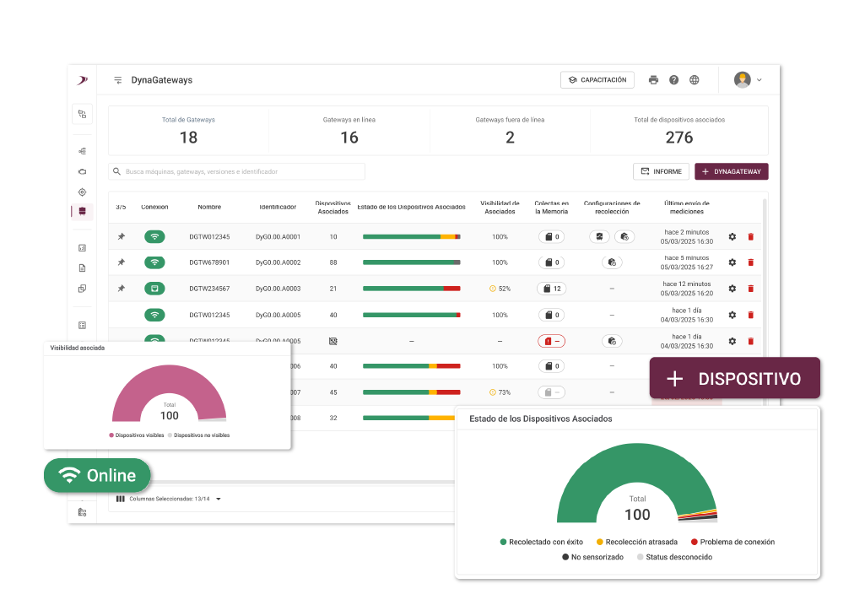Click the green Wi-Fi connection badge for DGTW678901
This screenshot has height=616, width=865.
pos(154,262)
